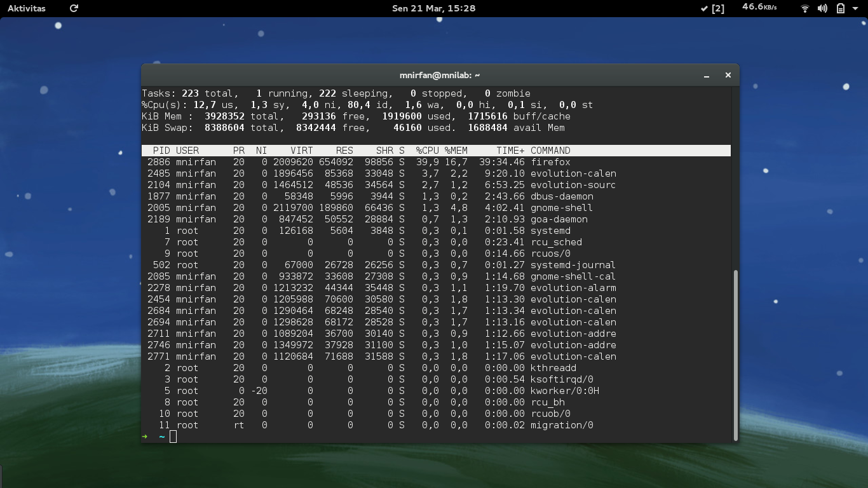Click the rcu_bh command
This screenshot has width=868, height=488.
point(548,402)
